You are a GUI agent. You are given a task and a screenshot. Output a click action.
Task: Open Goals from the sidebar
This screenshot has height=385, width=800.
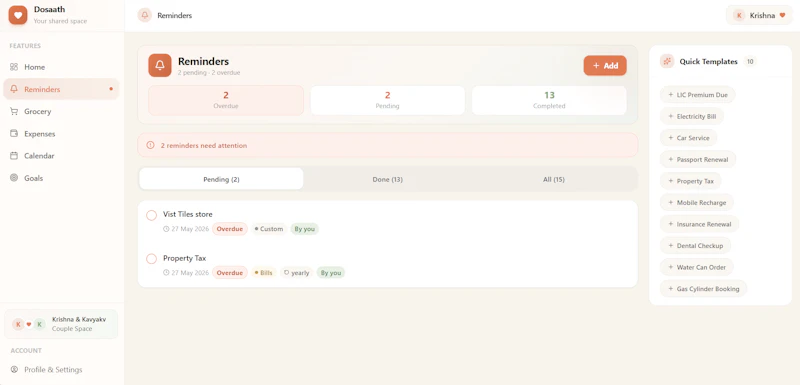click(61, 178)
